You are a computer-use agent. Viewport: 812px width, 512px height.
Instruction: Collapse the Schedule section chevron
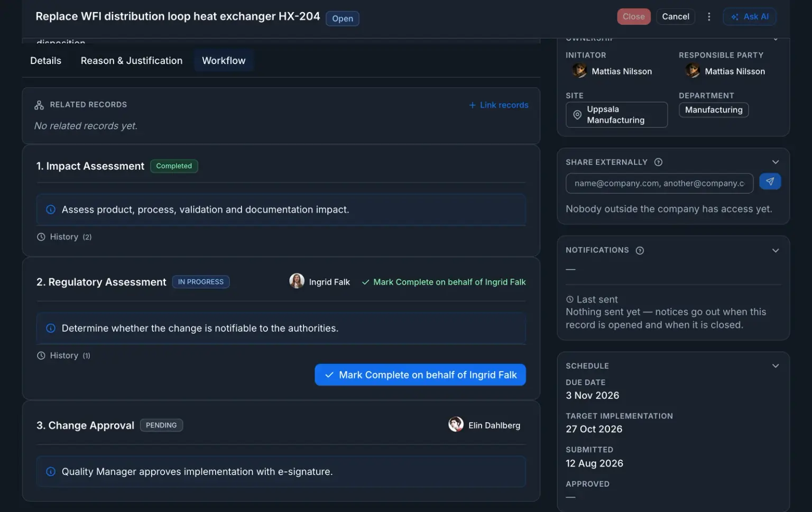(x=775, y=366)
